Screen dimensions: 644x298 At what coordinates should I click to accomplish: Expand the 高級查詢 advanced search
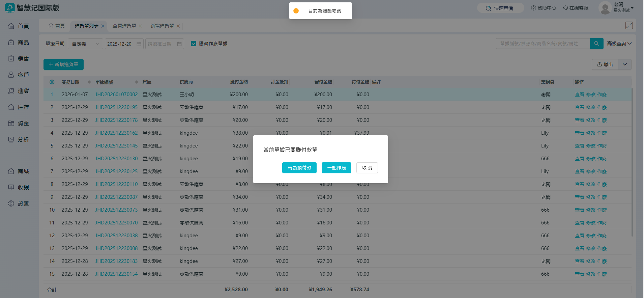619,44
